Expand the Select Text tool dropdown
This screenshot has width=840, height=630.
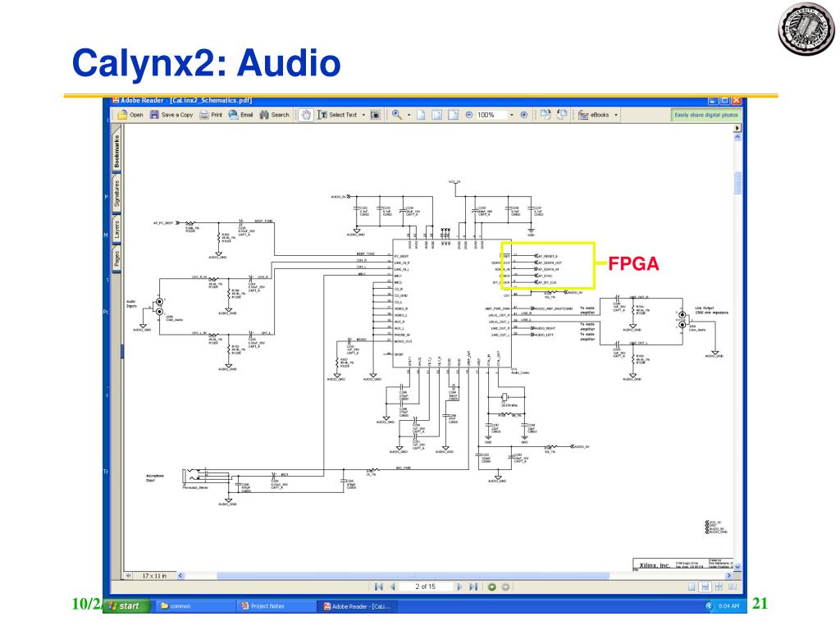[363, 115]
